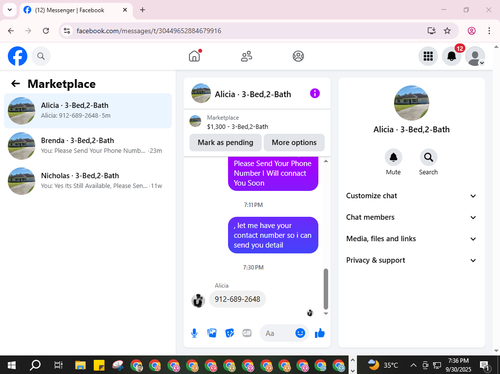The height and width of the screenshot is (374, 500).
Task: Open the Windows Start menu
Action: (12, 365)
